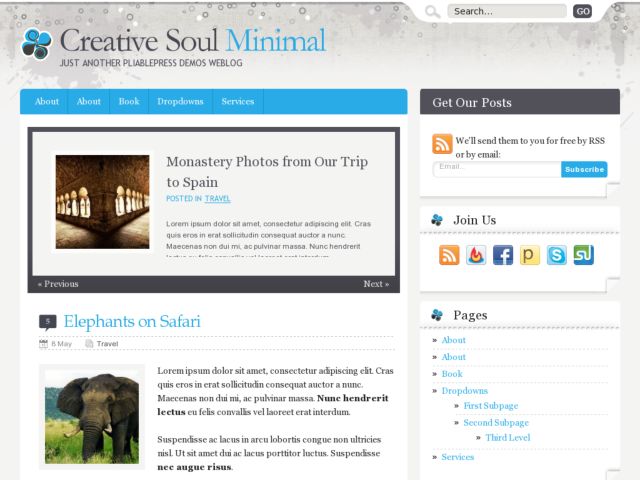Image resolution: width=640 pixels, height=480 pixels.
Task: Click the orange RSS icon in Join Us
Action: tap(449, 255)
